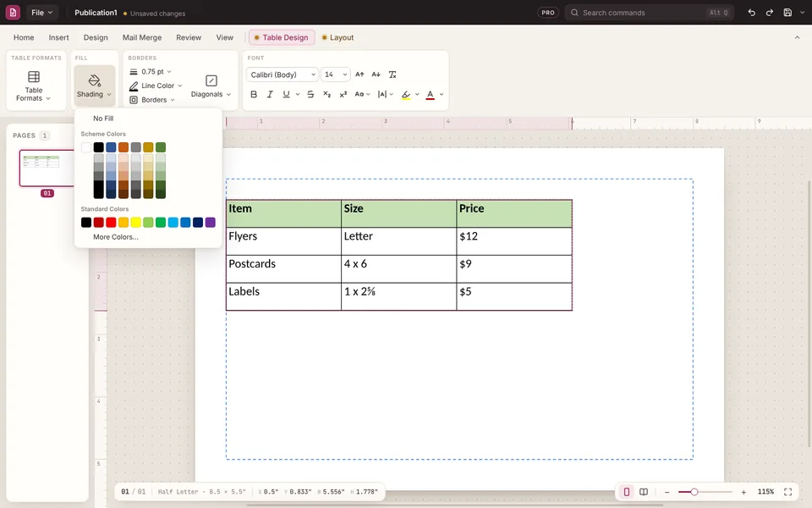The width and height of the screenshot is (812, 508).
Task: Click the Shading paint bucket icon
Action: 94,80
